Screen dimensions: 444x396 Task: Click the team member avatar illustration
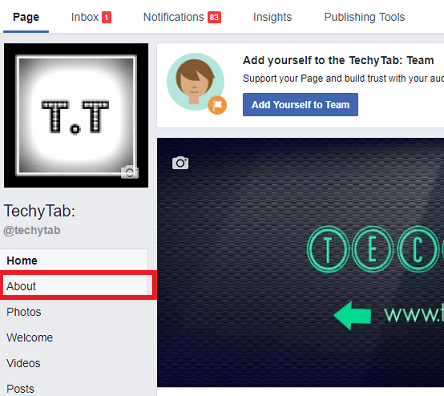coord(196,82)
